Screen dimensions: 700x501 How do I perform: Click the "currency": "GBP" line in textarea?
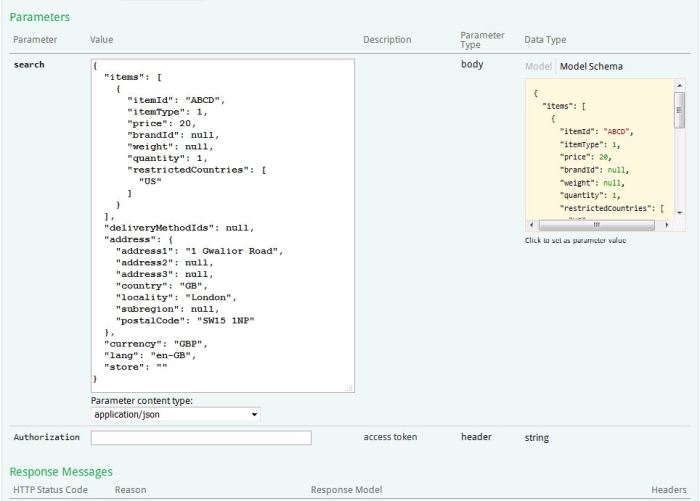[x=156, y=344]
